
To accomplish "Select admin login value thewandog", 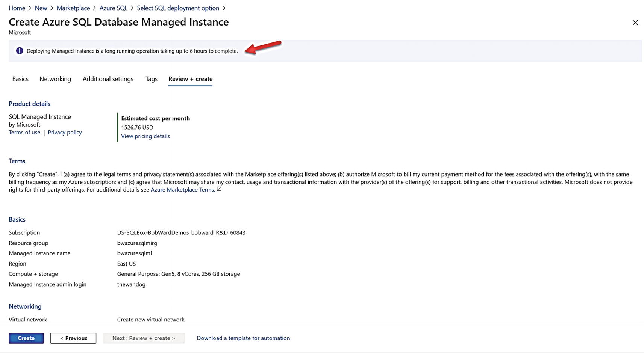I will [131, 284].
